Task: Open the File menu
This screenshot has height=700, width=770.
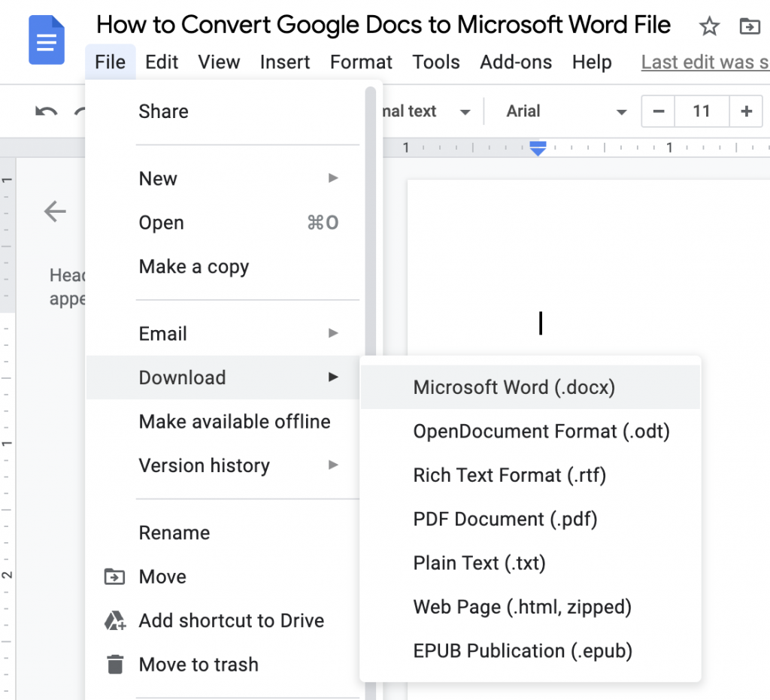Action: click(110, 62)
